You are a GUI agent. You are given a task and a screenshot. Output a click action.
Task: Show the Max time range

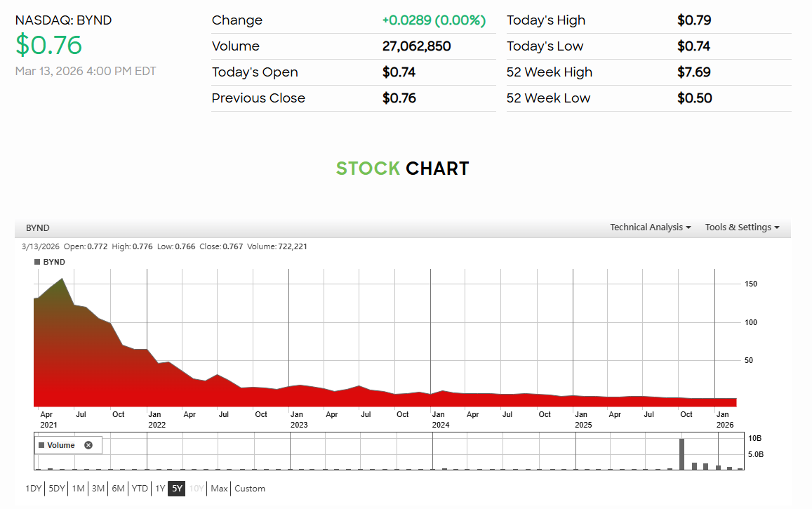[219, 488]
